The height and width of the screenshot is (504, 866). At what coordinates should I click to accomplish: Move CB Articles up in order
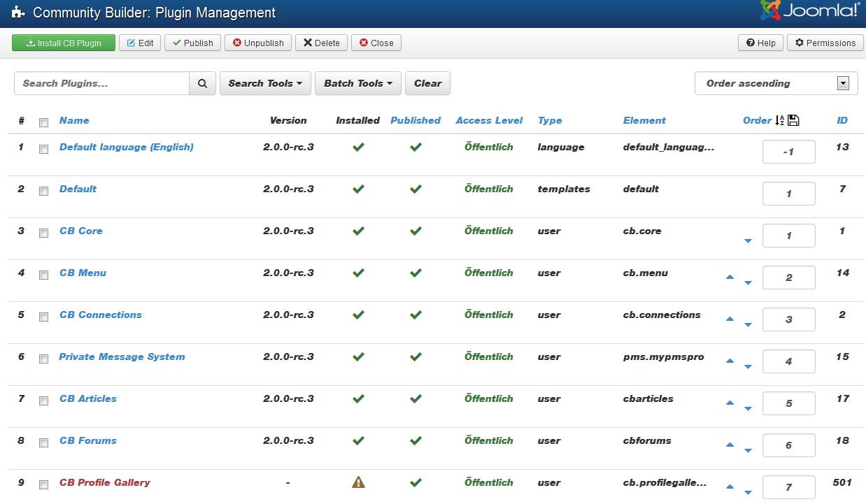pos(730,403)
